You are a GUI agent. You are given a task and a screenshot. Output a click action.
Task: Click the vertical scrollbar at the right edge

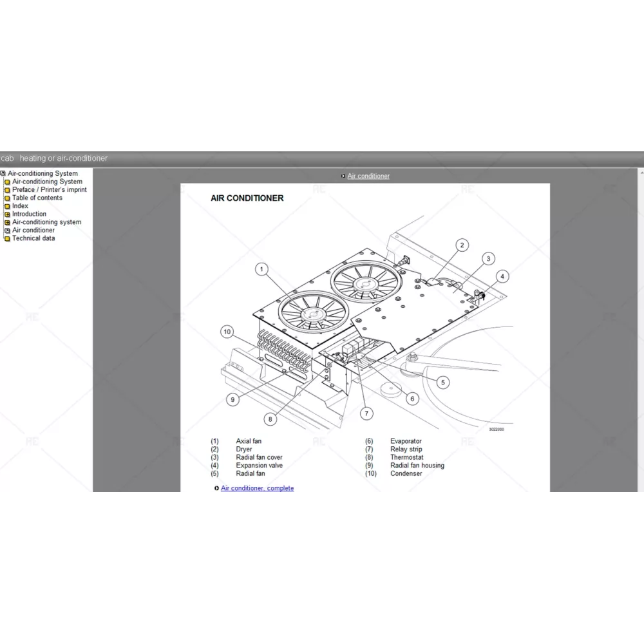pos(640,322)
